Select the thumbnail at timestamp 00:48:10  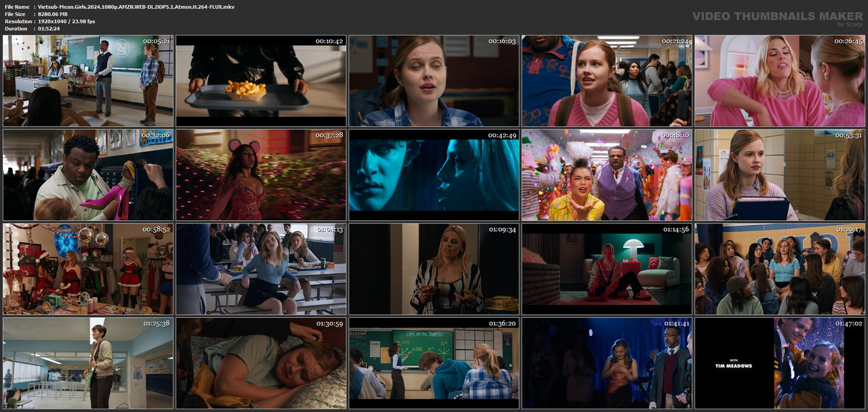tap(607, 176)
